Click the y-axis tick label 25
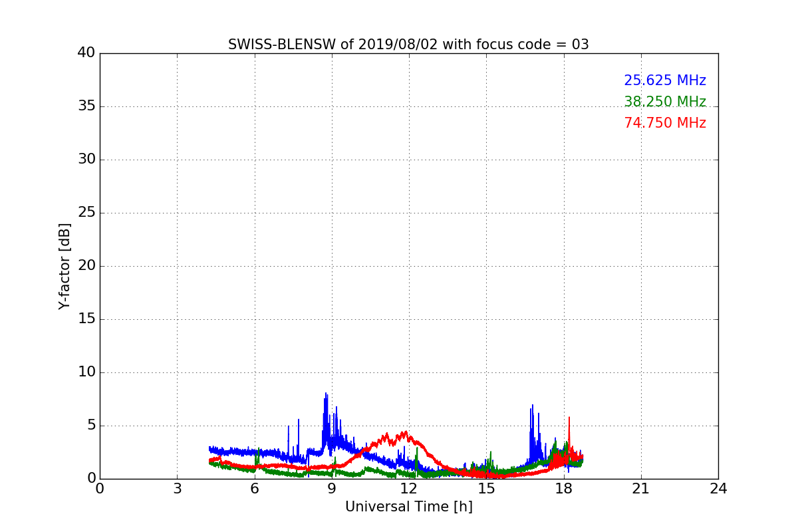 [86, 213]
